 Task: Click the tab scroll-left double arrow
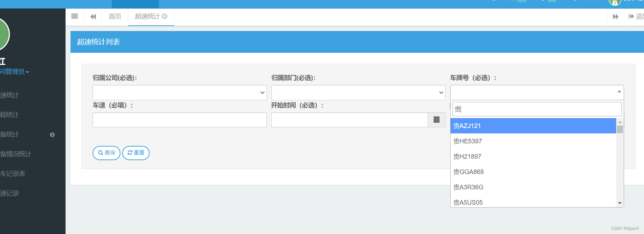point(93,16)
